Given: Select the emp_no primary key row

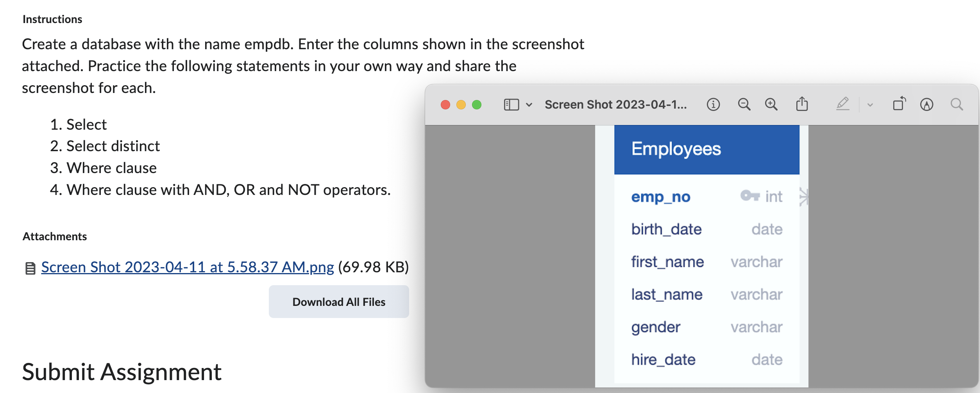Looking at the screenshot, I should click(x=661, y=197).
